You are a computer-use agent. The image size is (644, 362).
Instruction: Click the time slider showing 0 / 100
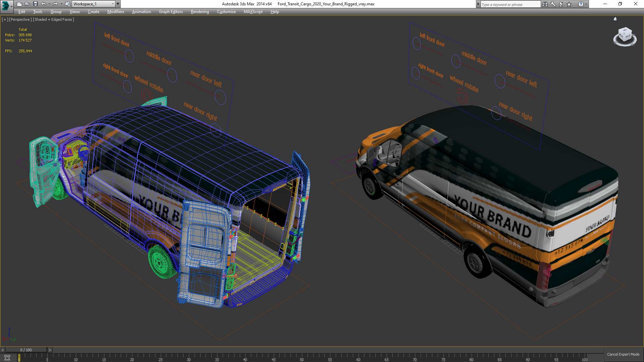pos(26,350)
